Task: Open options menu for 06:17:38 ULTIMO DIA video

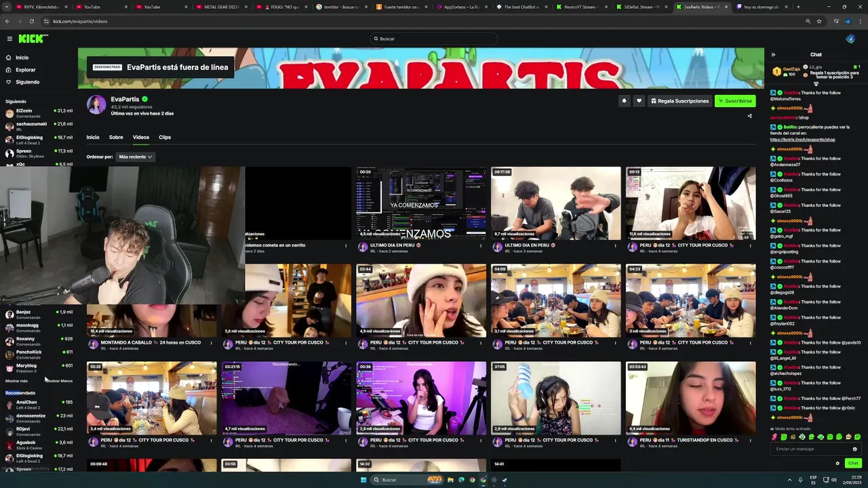Action: click(x=616, y=245)
